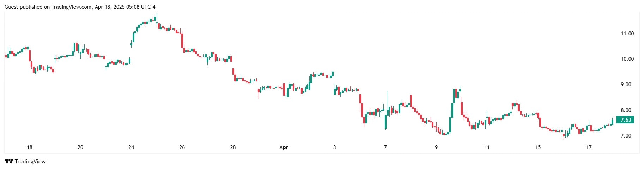Screen dimensions: 644x169
Task: Select date 26 on the time axis
Action: pos(182,147)
